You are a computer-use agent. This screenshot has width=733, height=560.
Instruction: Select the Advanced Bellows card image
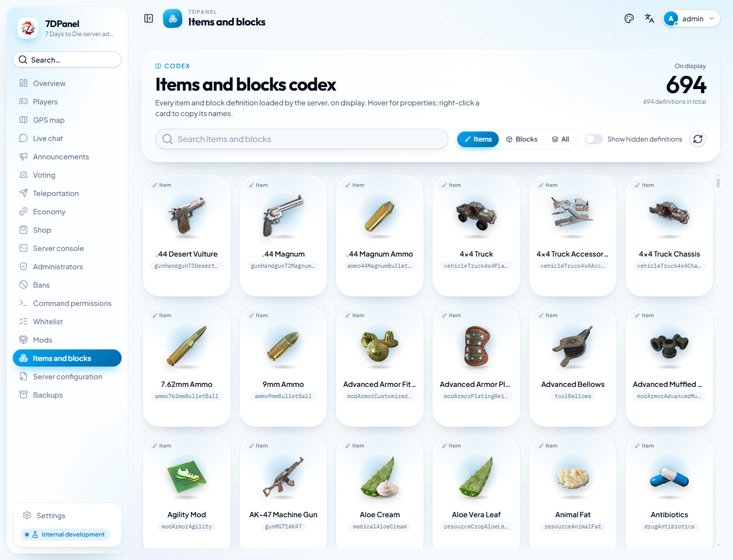click(573, 347)
